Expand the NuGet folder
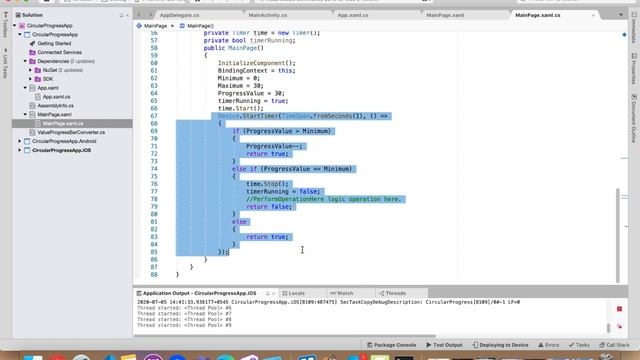Image resolution: width=640 pixels, height=360 pixels. 31,70
